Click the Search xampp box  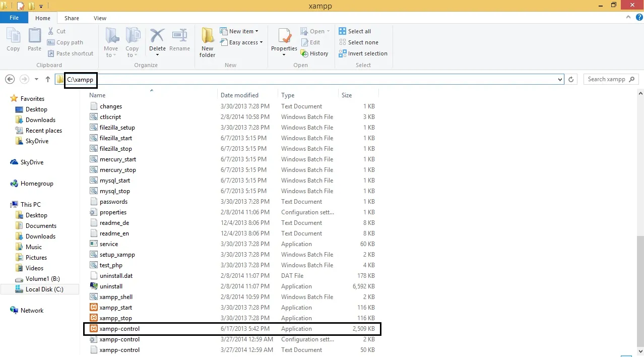(x=610, y=79)
